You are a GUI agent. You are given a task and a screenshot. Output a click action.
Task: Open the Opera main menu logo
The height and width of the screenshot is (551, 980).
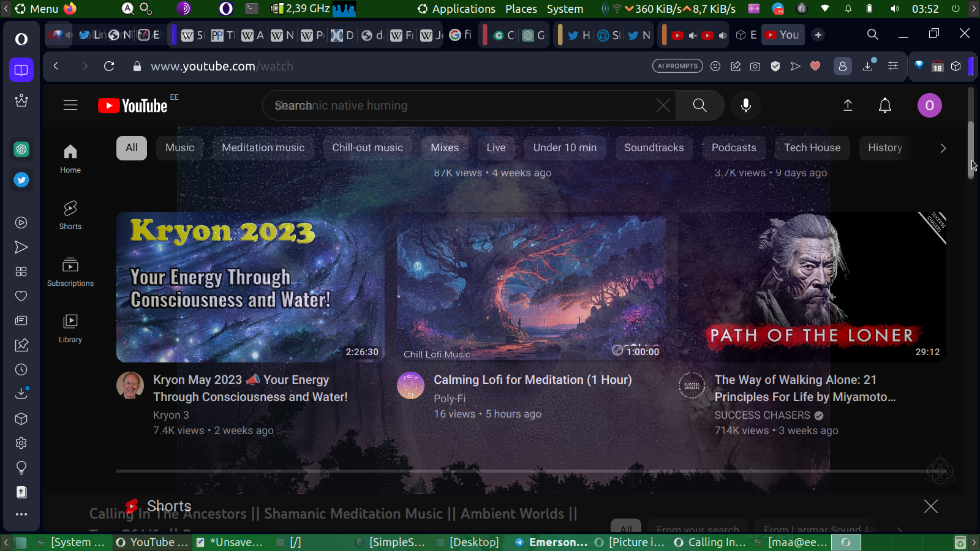tap(21, 39)
